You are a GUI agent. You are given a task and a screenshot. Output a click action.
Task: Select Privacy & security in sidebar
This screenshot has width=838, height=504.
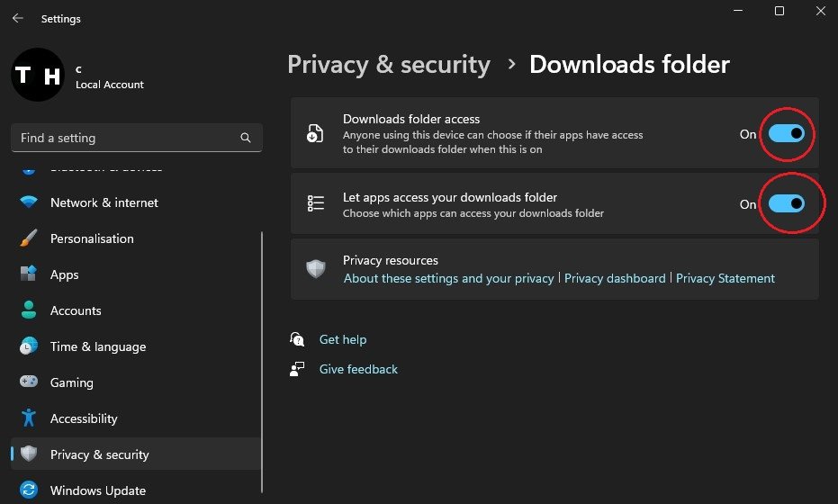click(99, 454)
